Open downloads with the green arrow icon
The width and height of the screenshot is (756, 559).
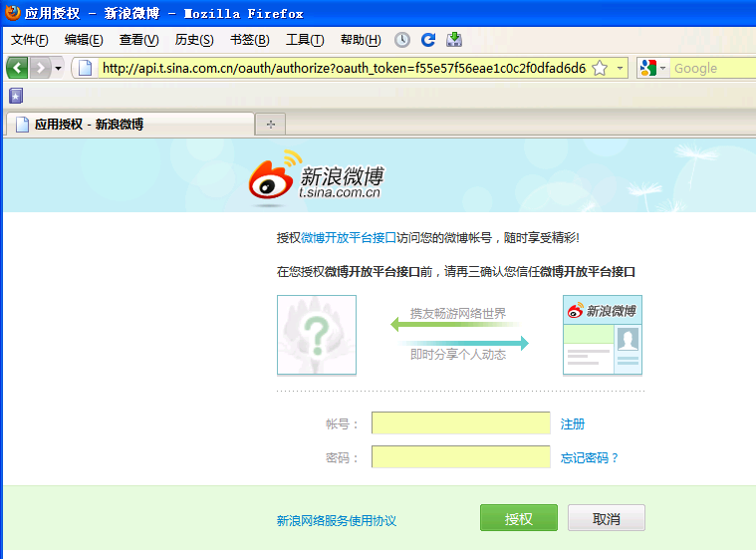453,40
